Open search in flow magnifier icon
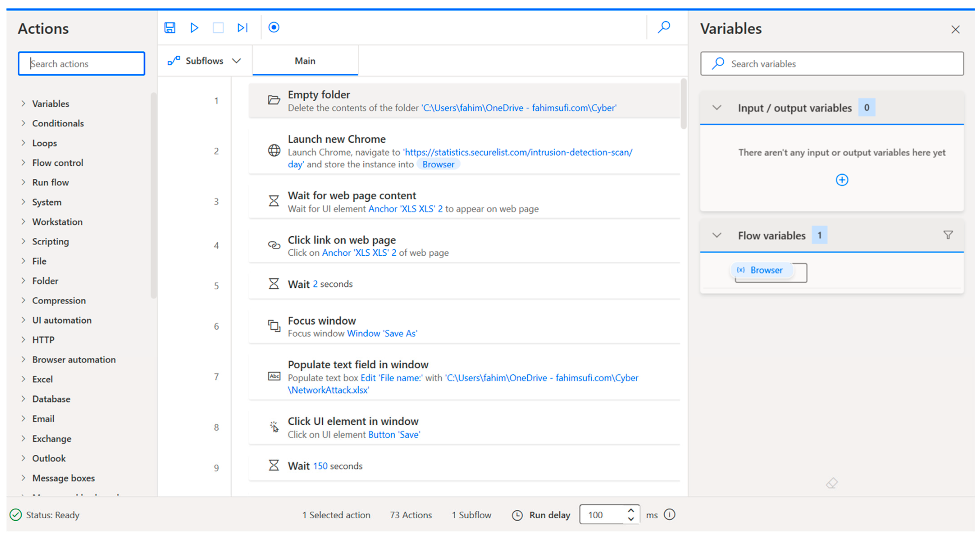This screenshot has width=980, height=538. (664, 27)
